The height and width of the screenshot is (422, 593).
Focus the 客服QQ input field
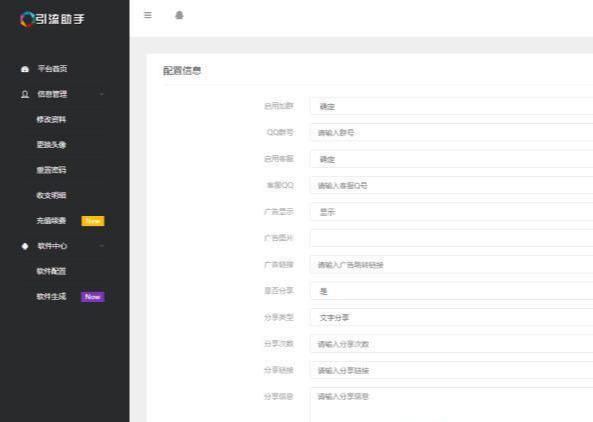click(x=452, y=185)
